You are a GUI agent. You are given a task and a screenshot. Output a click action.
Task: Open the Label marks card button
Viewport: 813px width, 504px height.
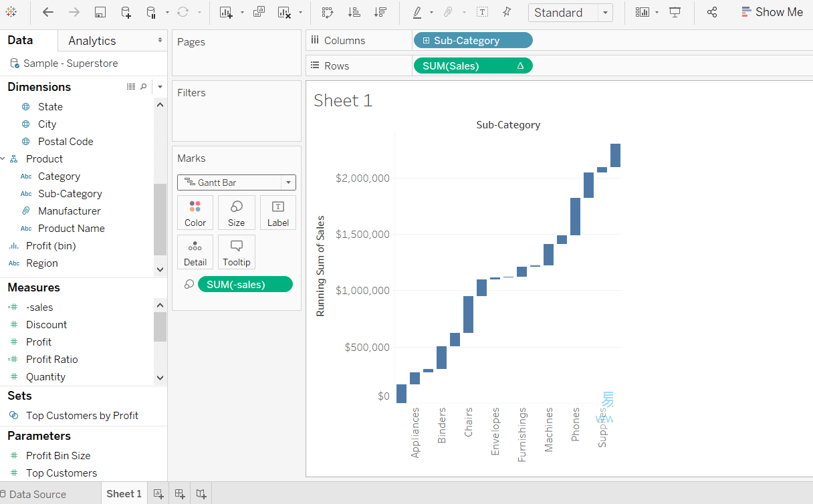point(278,213)
